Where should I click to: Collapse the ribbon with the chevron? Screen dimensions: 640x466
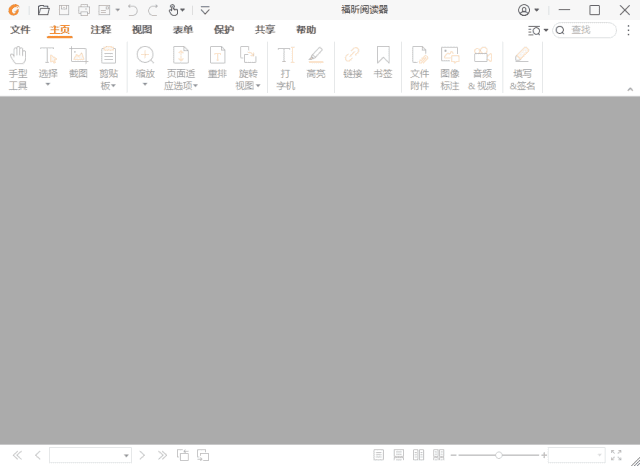630,89
